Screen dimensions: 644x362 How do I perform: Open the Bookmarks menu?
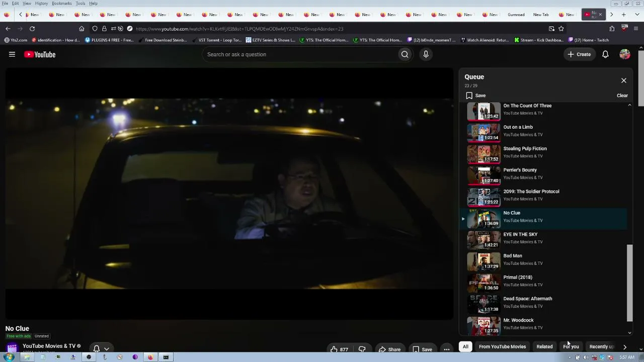[x=61, y=4]
